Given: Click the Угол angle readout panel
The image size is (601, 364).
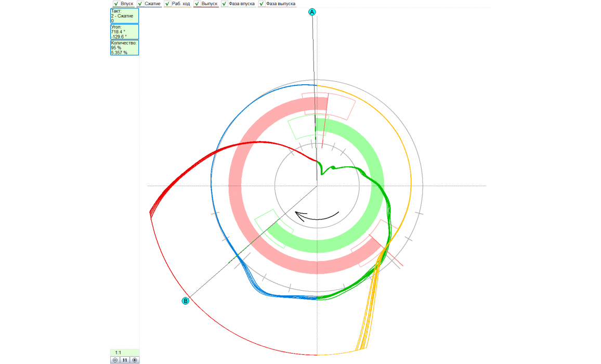Looking at the screenshot, I should tap(124, 32).
